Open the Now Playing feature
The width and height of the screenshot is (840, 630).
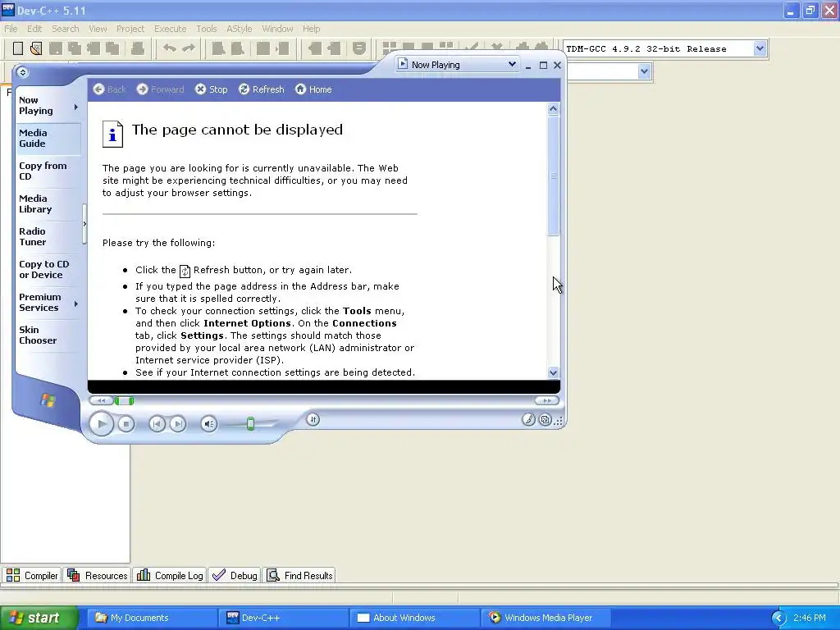point(36,106)
